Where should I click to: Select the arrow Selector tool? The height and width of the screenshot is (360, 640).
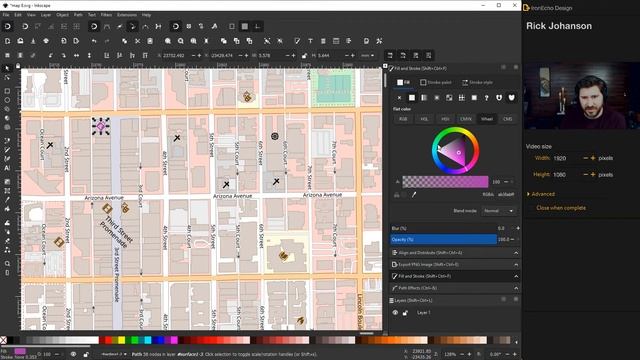click(7, 69)
